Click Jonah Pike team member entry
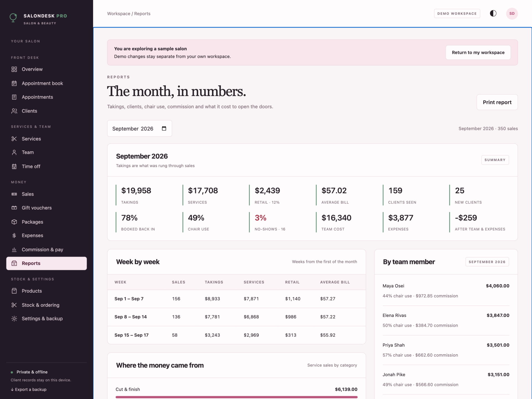 click(446, 380)
